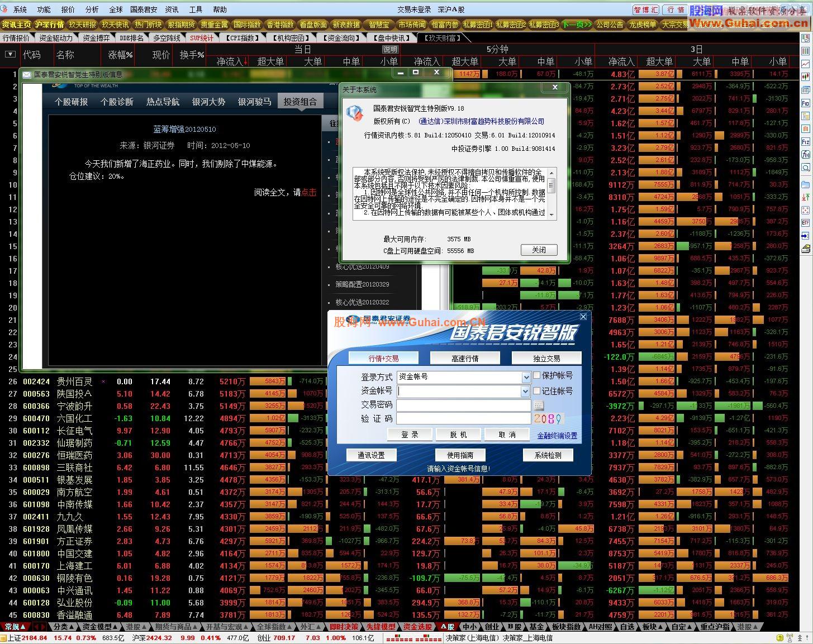813x644 pixels.
Task: Open the intraday line chart icon
Action: (x=806, y=64)
